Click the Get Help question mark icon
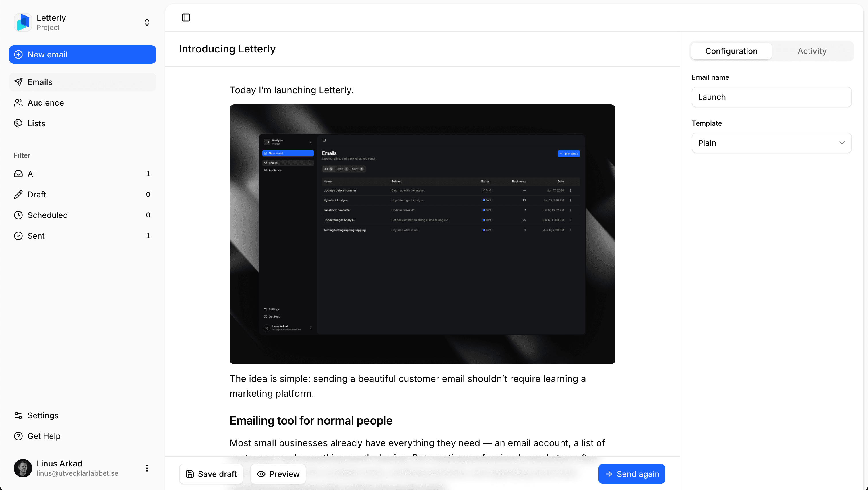868x490 pixels. point(19,436)
